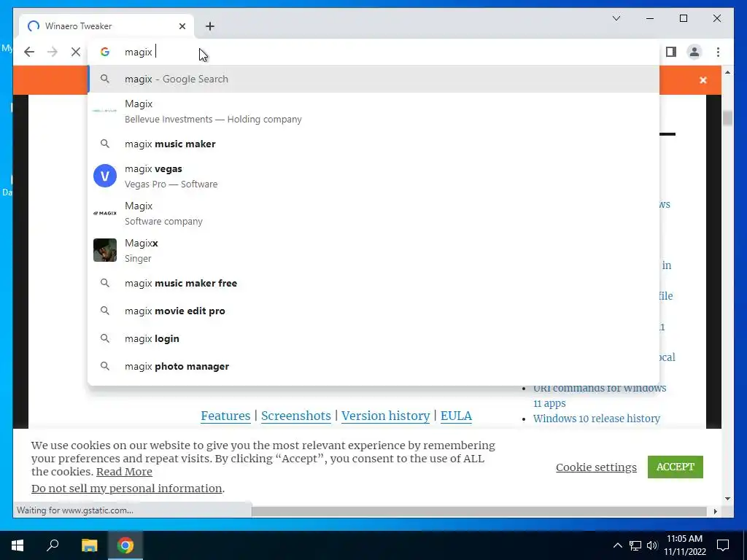Click the Google G icon in address bar

[105, 52]
